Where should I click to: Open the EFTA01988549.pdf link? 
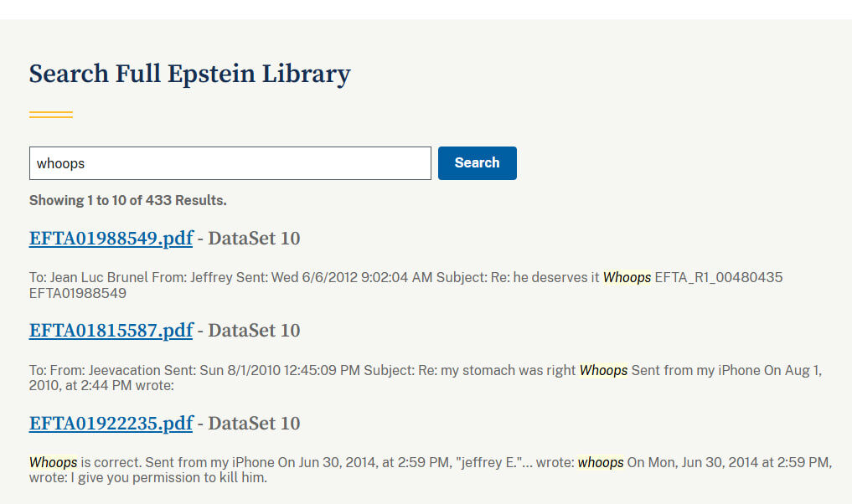tap(111, 239)
